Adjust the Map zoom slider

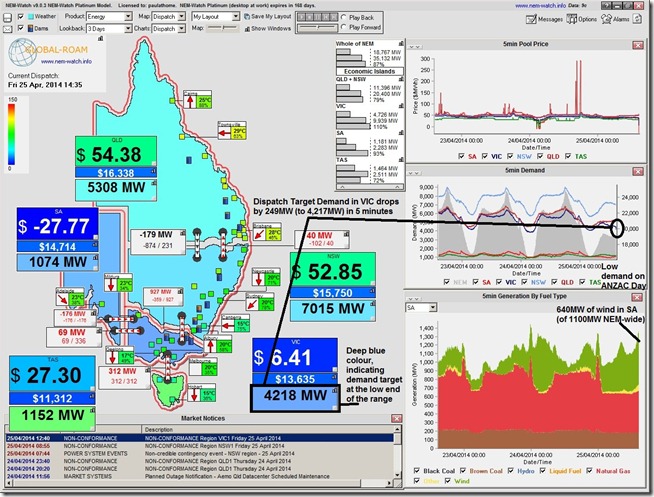[224, 28]
